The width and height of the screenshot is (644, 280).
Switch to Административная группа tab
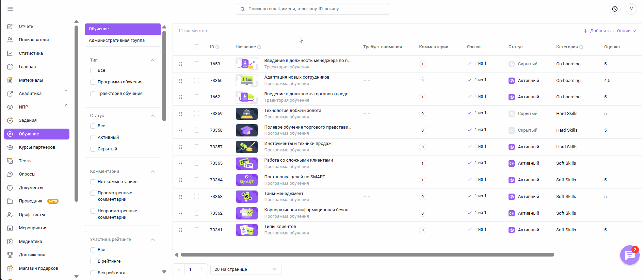coord(117,40)
